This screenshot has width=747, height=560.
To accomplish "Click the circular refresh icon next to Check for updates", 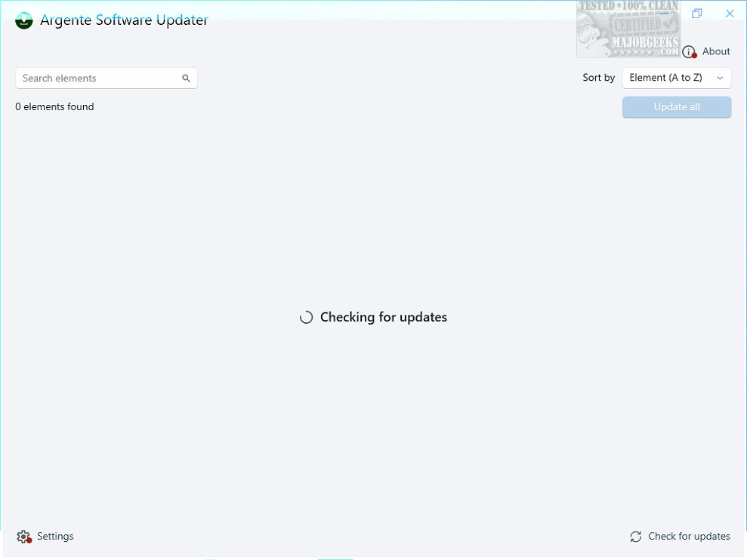I will click(635, 536).
